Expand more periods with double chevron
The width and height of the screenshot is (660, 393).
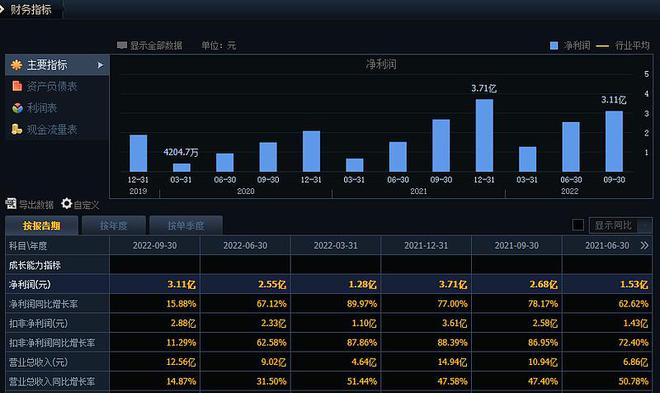pos(644,245)
